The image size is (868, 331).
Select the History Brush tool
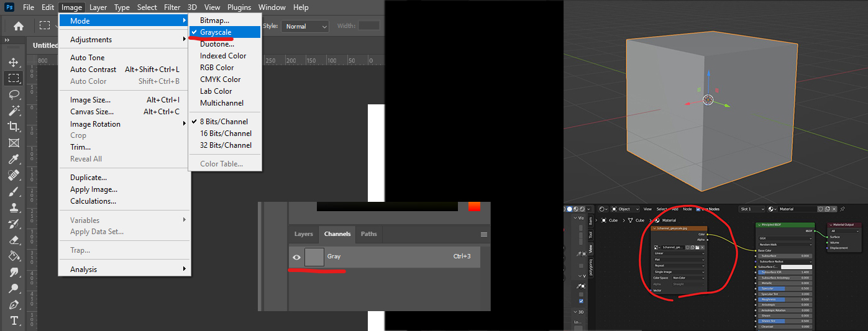tap(13, 224)
